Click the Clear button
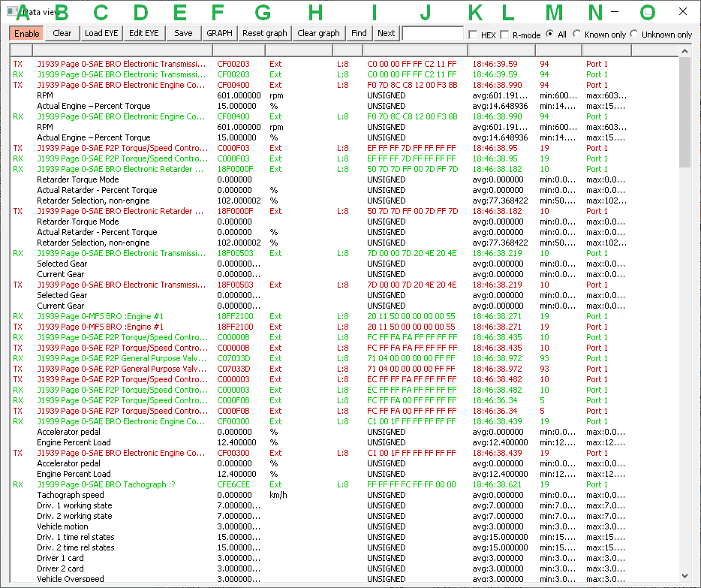The image size is (701, 588). 62,33
